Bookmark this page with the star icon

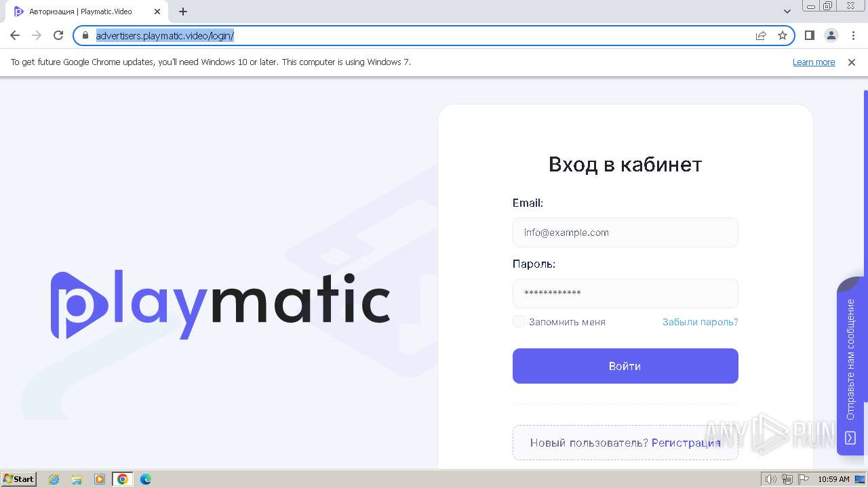click(783, 35)
